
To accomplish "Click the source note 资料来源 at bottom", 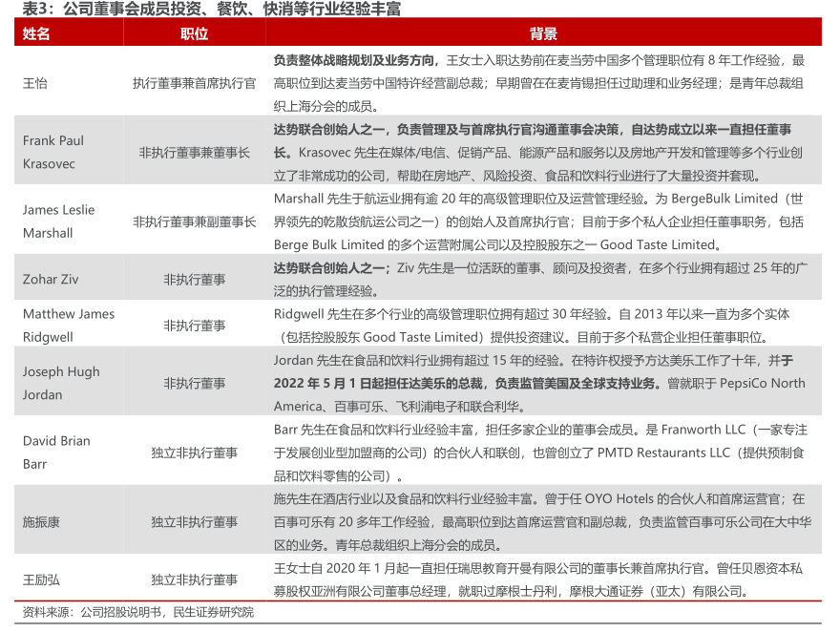I will click(138, 612).
